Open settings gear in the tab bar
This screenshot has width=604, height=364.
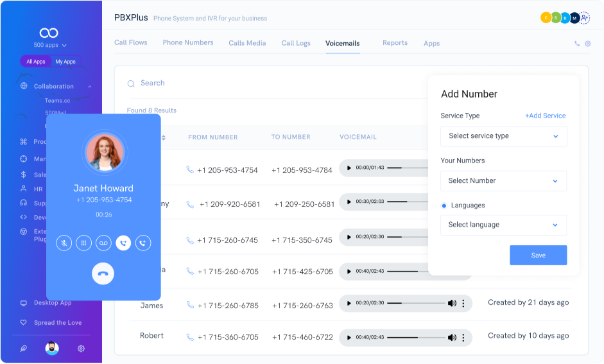(587, 44)
